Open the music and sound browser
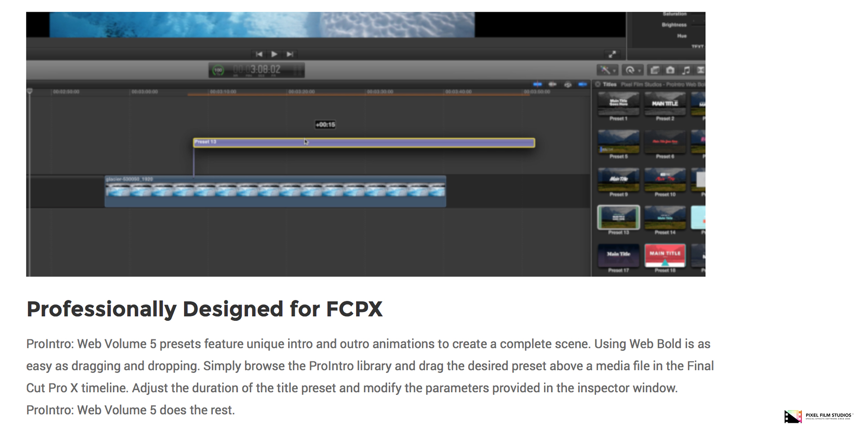This screenshot has width=868, height=443. click(x=686, y=70)
